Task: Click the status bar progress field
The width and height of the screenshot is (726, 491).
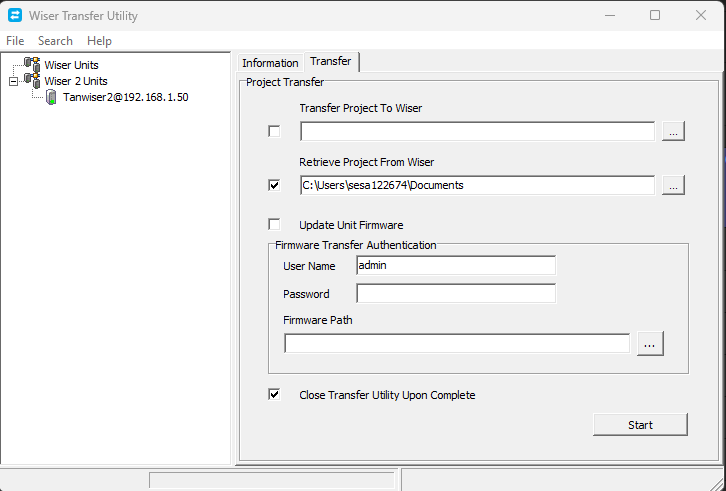Action: coord(272,480)
